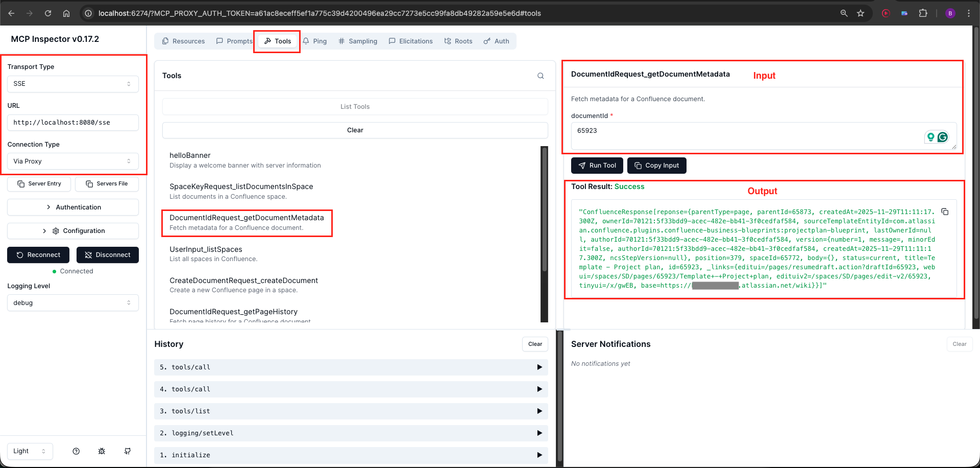The image size is (980, 468).
Task: Select the Auth tab
Action: 496,41
